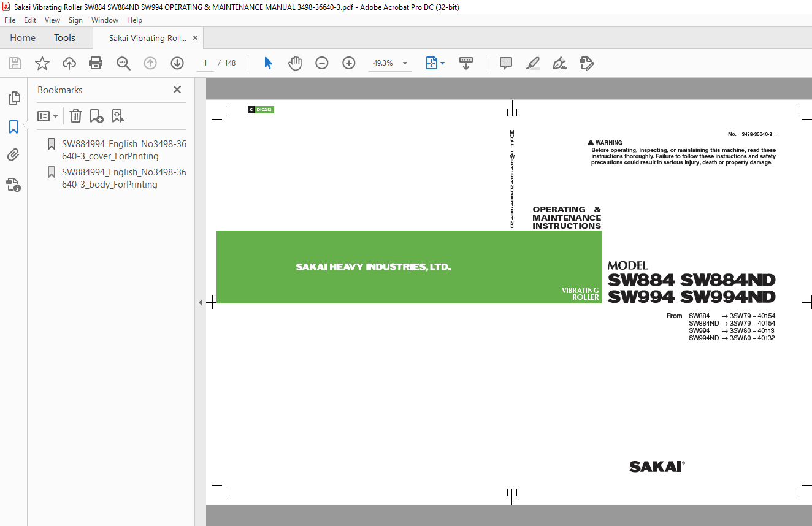Go to next page arrow

(x=177, y=63)
